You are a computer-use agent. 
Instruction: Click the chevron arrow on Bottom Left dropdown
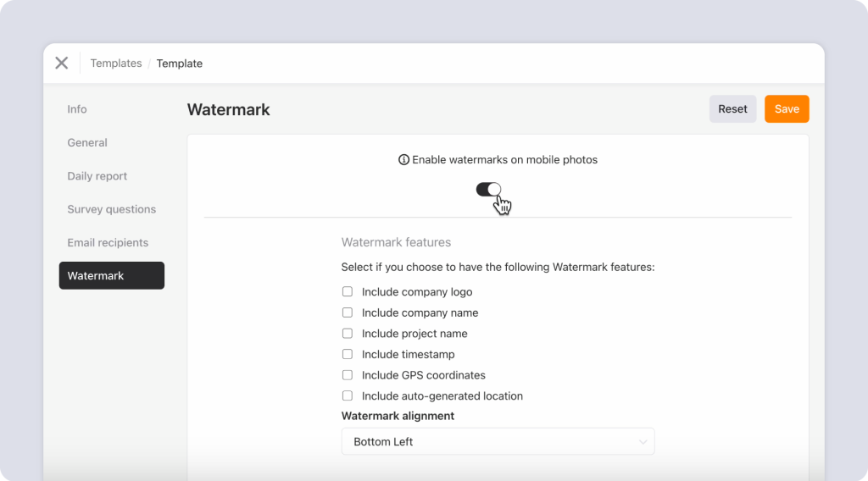pos(643,441)
